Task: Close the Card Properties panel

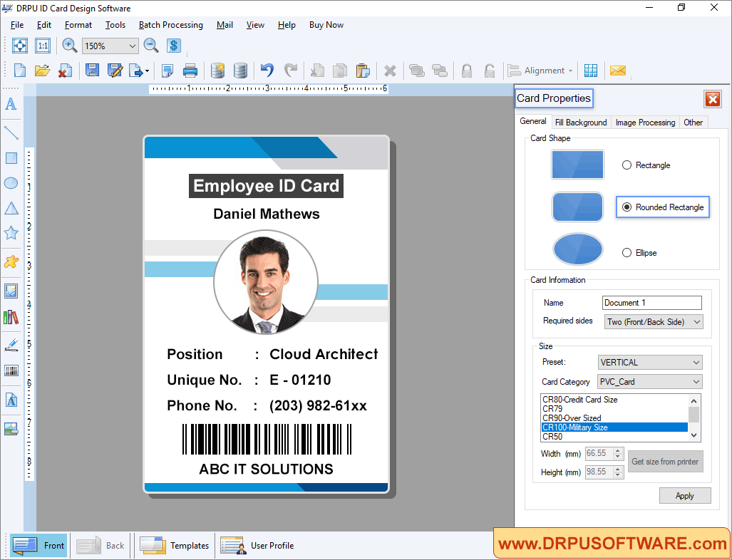Action: click(713, 99)
